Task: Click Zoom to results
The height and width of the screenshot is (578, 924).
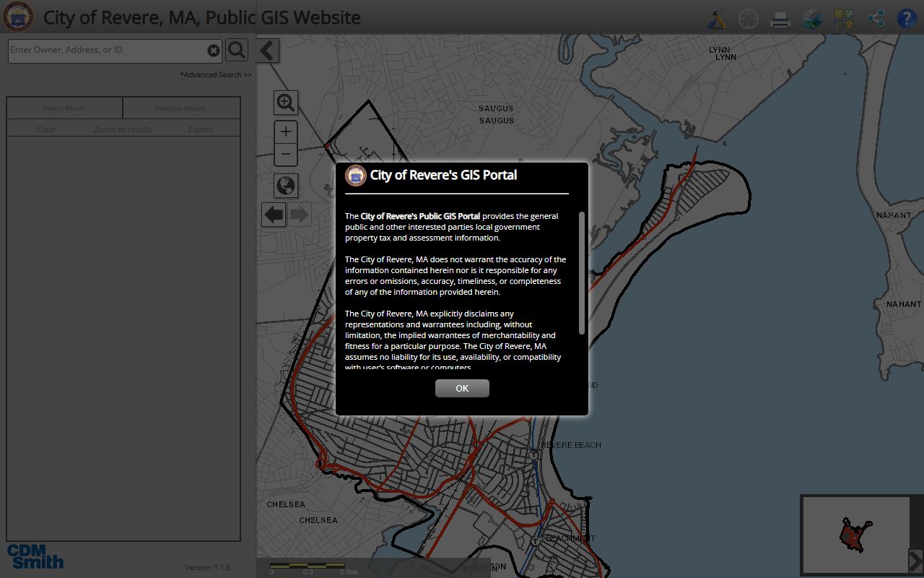Action: (x=123, y=129)
